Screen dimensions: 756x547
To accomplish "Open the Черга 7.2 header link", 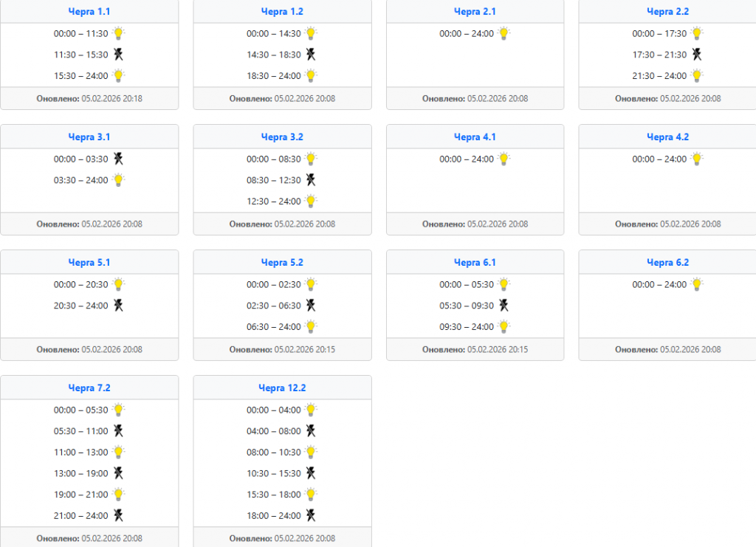I will point(89,388).
